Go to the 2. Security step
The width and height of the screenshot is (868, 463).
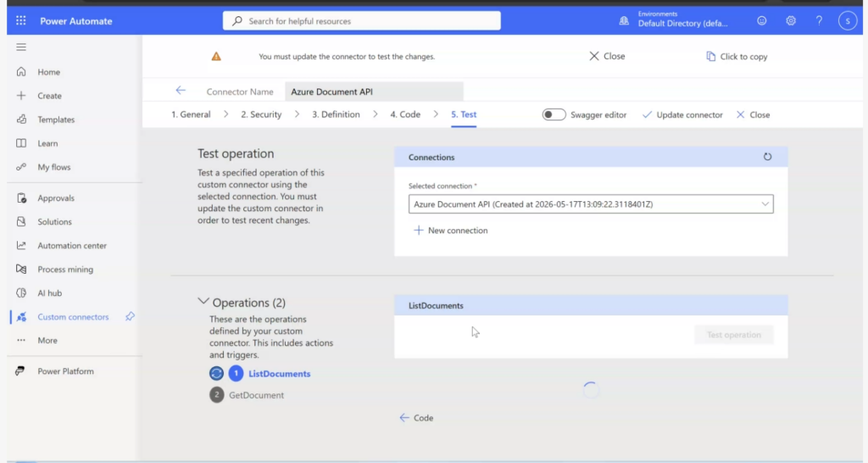[x=261, y=114]
